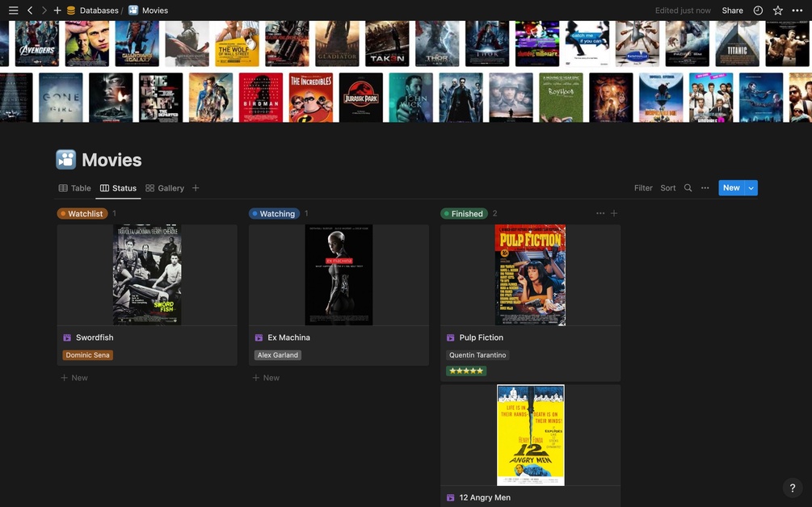Click the Incredibles poster in the cover
The image size is (812, 507).
point(311,97)
